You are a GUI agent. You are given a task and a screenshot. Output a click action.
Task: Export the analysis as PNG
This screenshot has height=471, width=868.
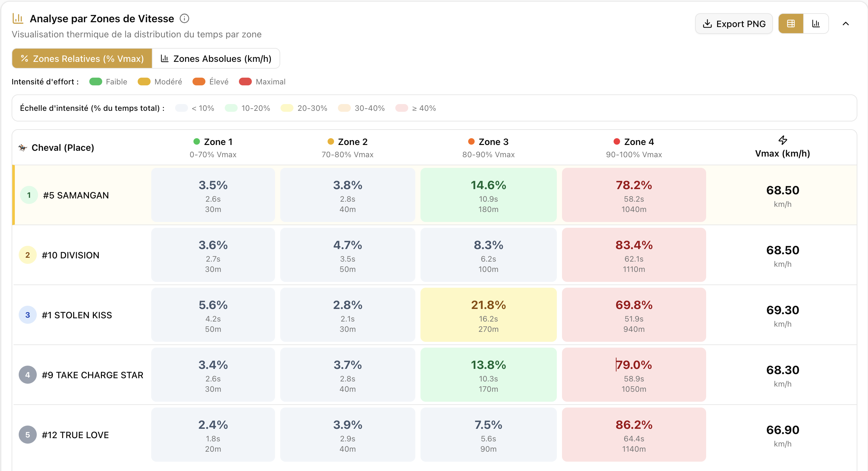click(734, 24)
